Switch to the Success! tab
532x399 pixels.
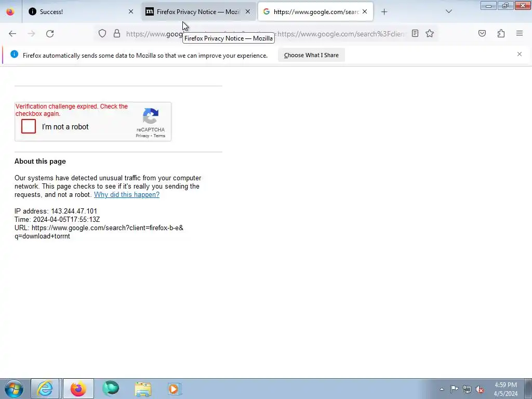tap(81, 11)
